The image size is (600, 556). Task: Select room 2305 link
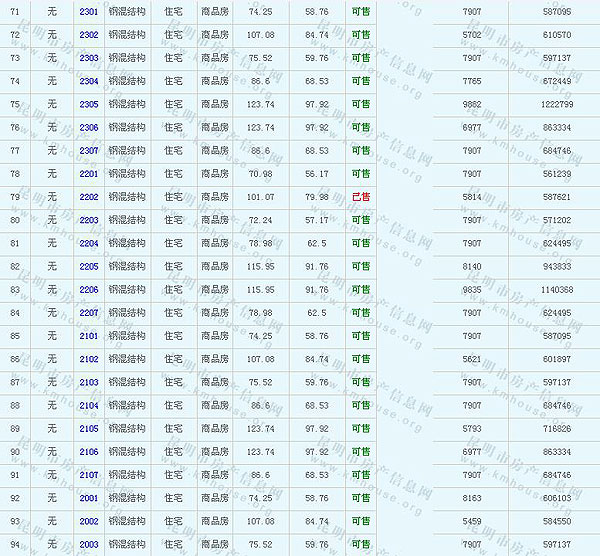pyautogui.click(x=88, y=104)
